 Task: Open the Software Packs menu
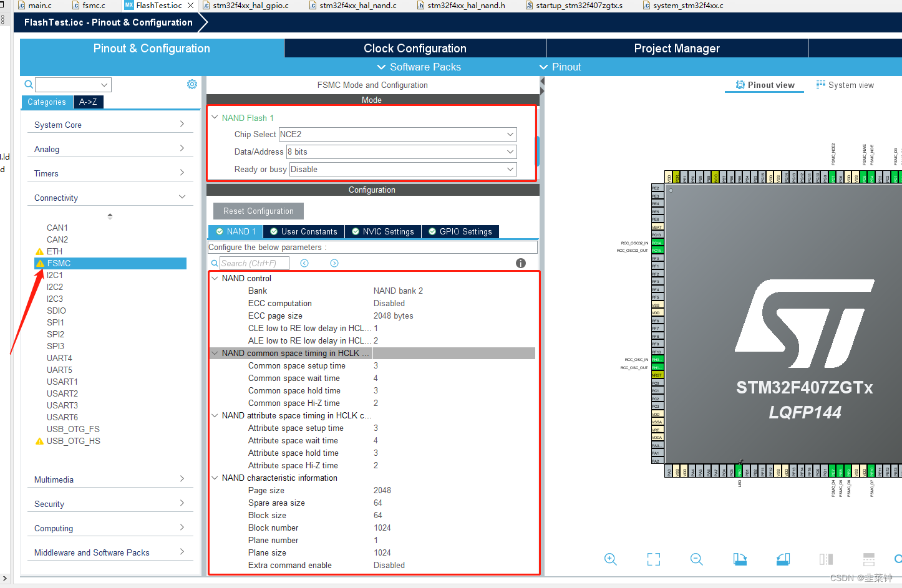(x=419, y=67)
